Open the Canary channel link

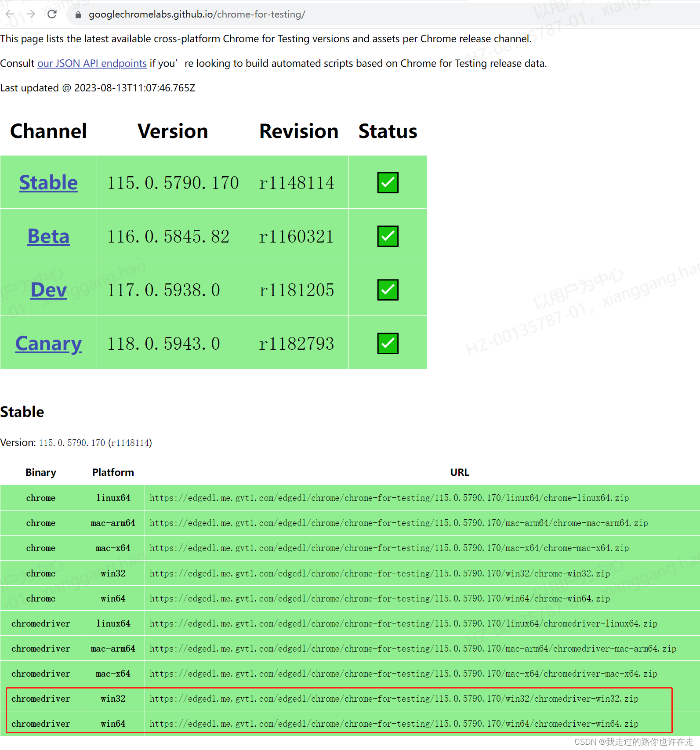pos(48,343)
